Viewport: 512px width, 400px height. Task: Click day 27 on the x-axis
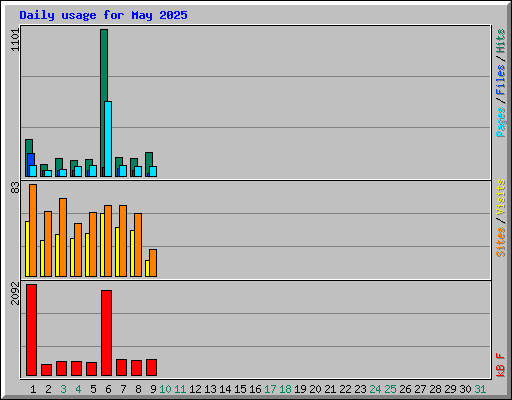pyautogui.click(x=420, y=389)
